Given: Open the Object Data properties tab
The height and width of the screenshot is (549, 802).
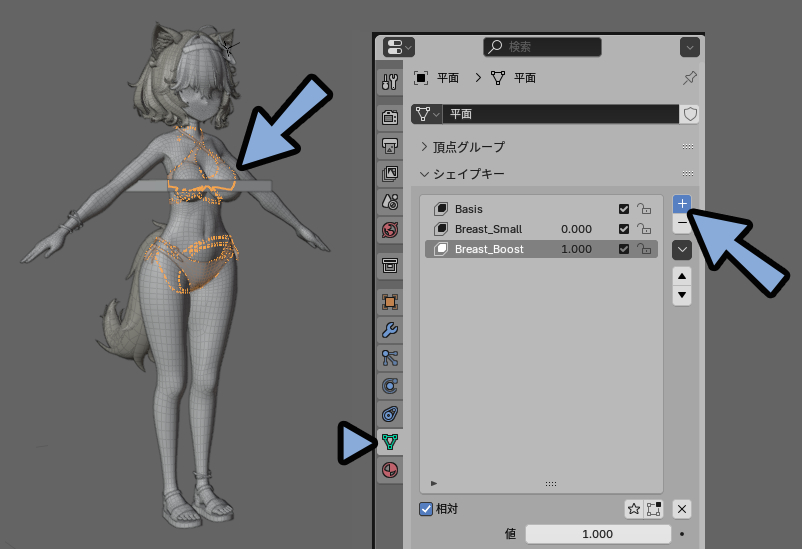Looking at the screenshot, I should click(x=390, y=442).
